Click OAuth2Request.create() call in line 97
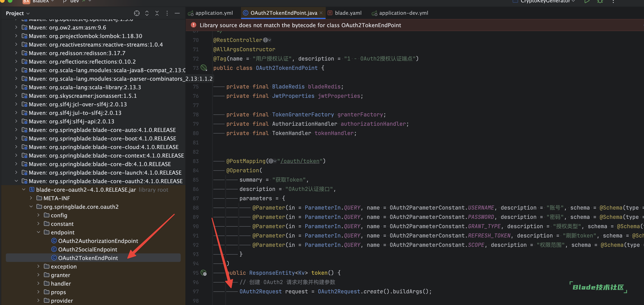 click(353, 291)
